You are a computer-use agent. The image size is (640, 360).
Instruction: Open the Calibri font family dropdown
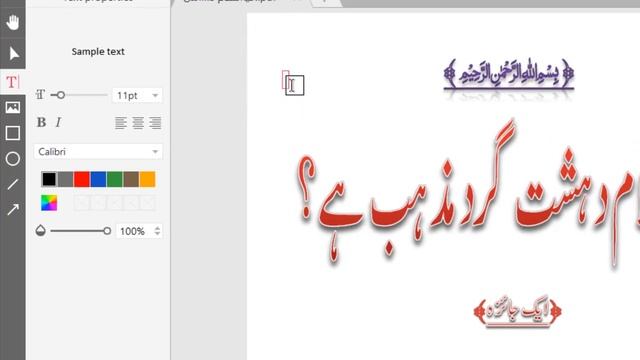(98, 152)
